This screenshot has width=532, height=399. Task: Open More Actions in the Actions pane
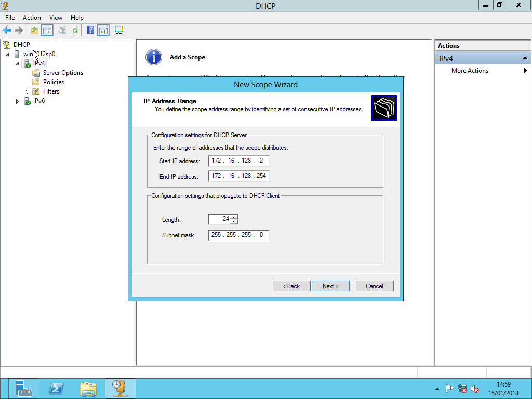(470, 71)
